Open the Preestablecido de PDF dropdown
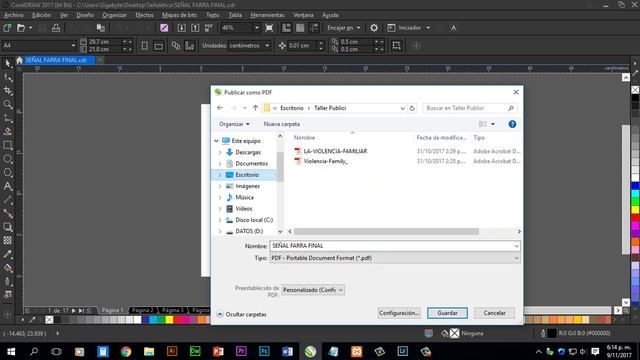Viewport: 640px width, 360px height. (x=313, y=290)
